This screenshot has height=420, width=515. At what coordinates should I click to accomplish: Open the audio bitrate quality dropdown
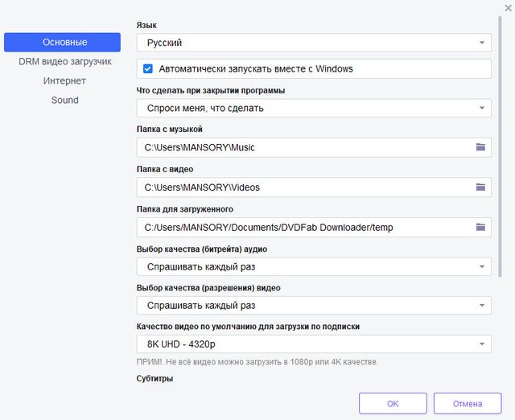click(x=313, y=266)
